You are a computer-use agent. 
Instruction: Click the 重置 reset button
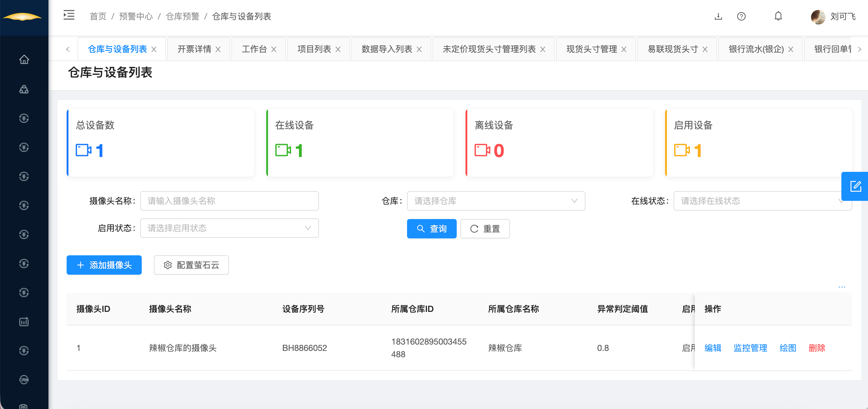tap(485, 229)
